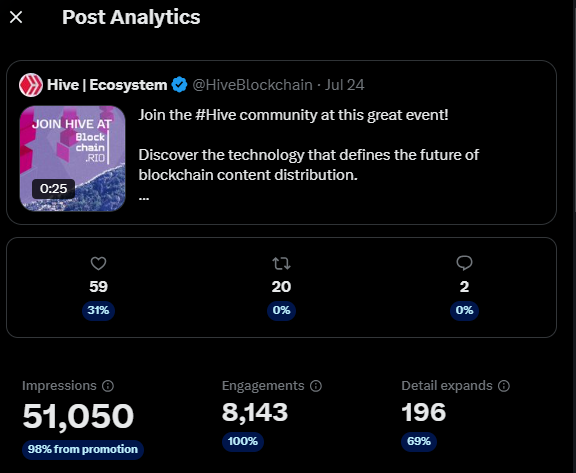Open the Impressions info icon
576x473 pixels.
108,386
